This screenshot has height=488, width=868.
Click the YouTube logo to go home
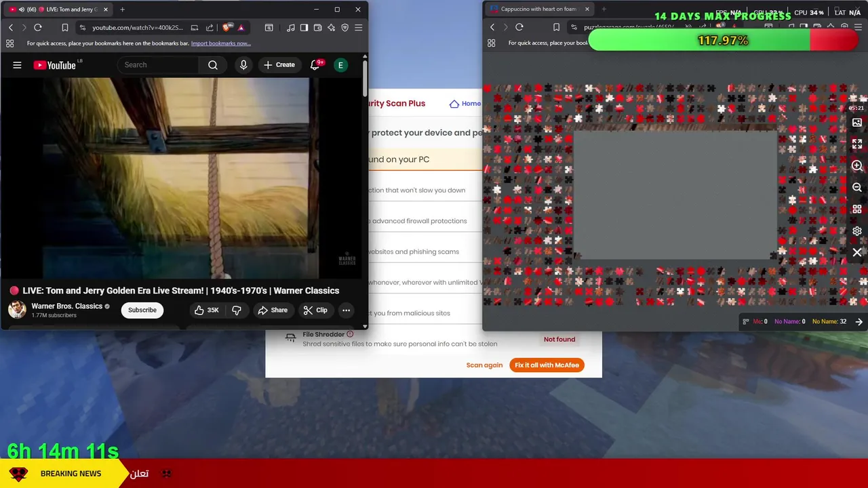[x=54, y=65]
